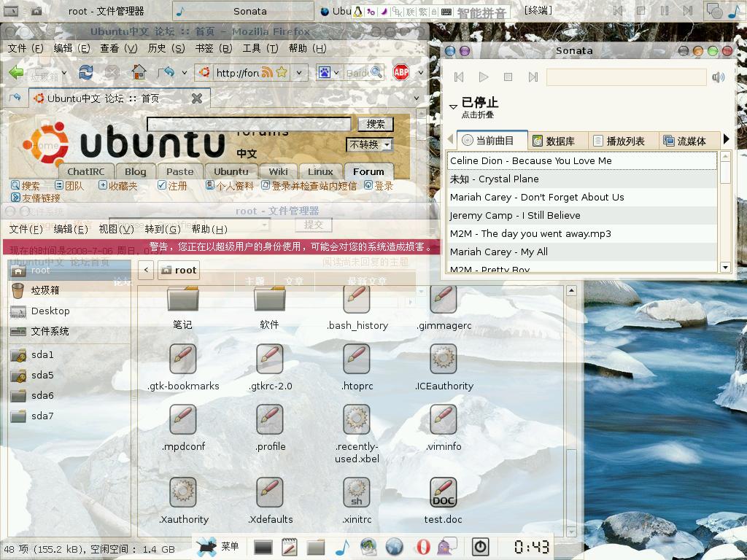Viewport: 747px width, 560px height.
Task: Skip to the previous track in Sonata
Action: pos(459,77)
